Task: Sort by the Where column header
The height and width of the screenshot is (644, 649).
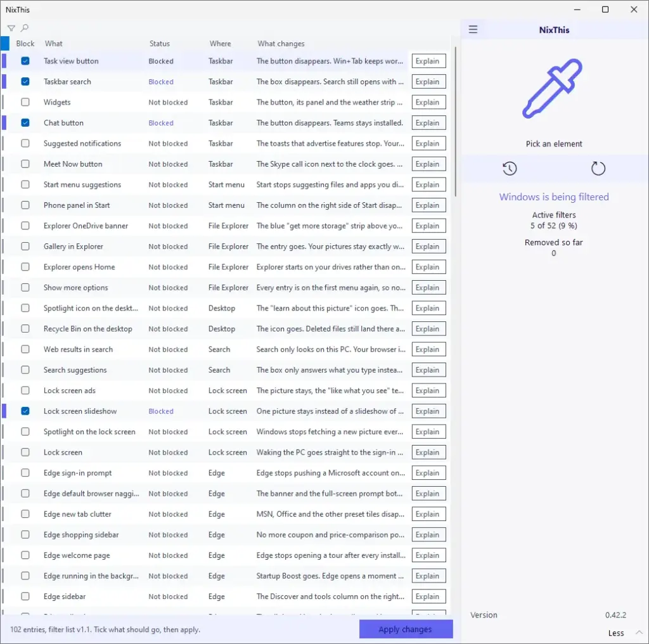Action: tap(220, 44)
